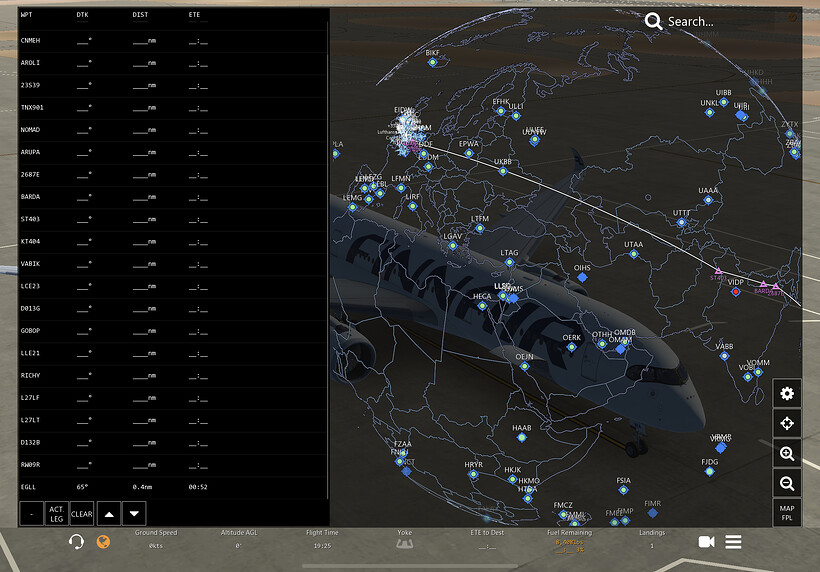Select the KT404 waypoint row

pyautogui.click(x=173, y=242)
